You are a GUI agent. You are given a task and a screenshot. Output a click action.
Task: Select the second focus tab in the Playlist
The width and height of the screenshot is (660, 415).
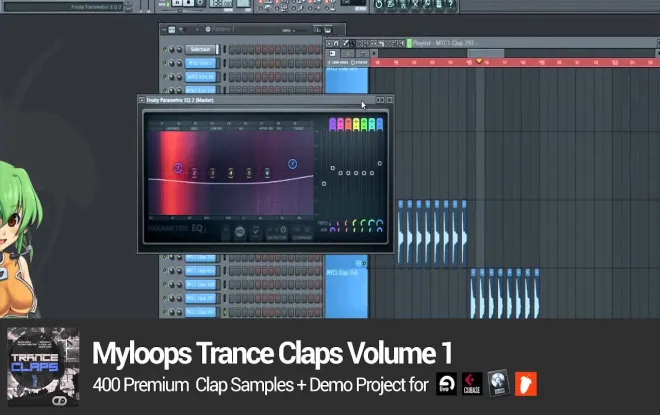tap(348, 53)
